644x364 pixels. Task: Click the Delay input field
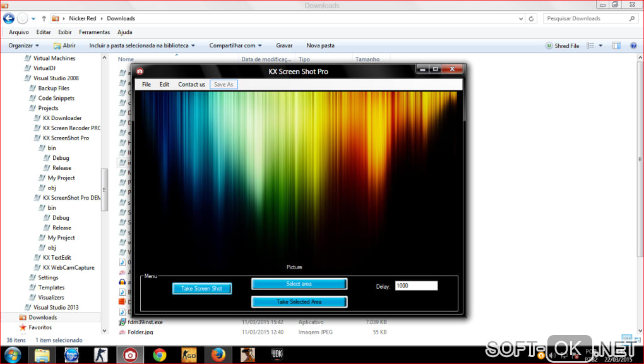pos(417,286)
